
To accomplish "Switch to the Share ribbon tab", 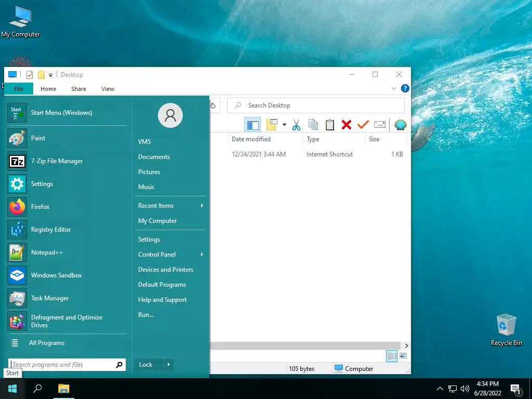I will coord(79,89).
